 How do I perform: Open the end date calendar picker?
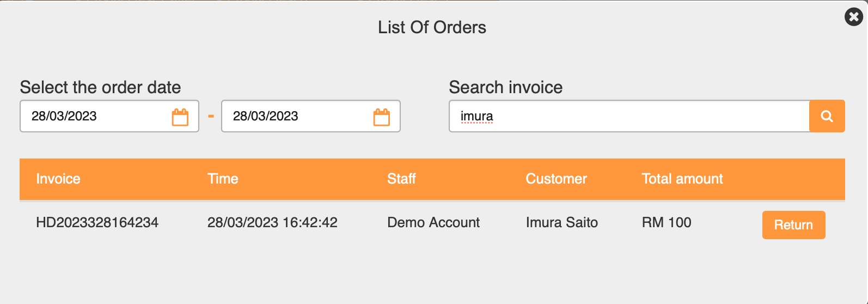(382, 117)
